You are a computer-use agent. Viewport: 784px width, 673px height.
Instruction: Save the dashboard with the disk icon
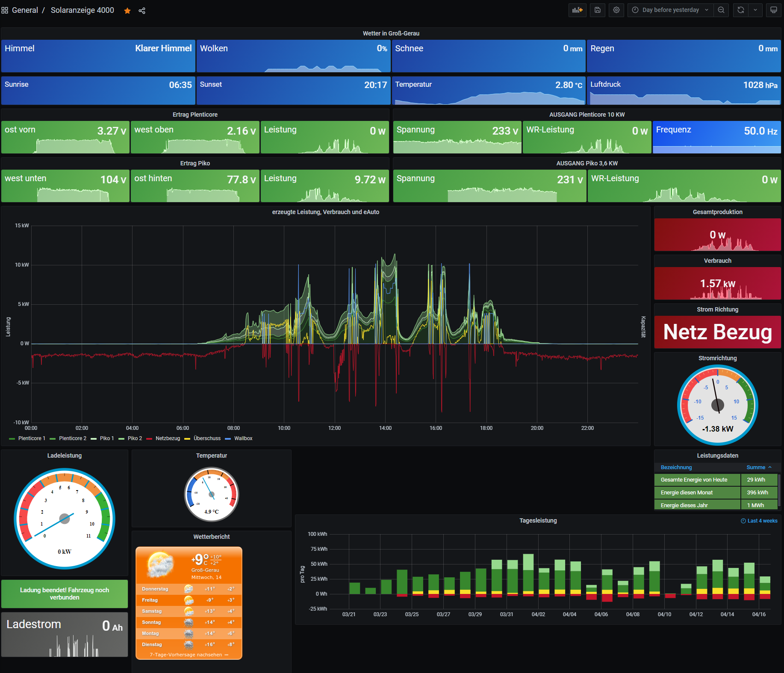tap(597, 10)
